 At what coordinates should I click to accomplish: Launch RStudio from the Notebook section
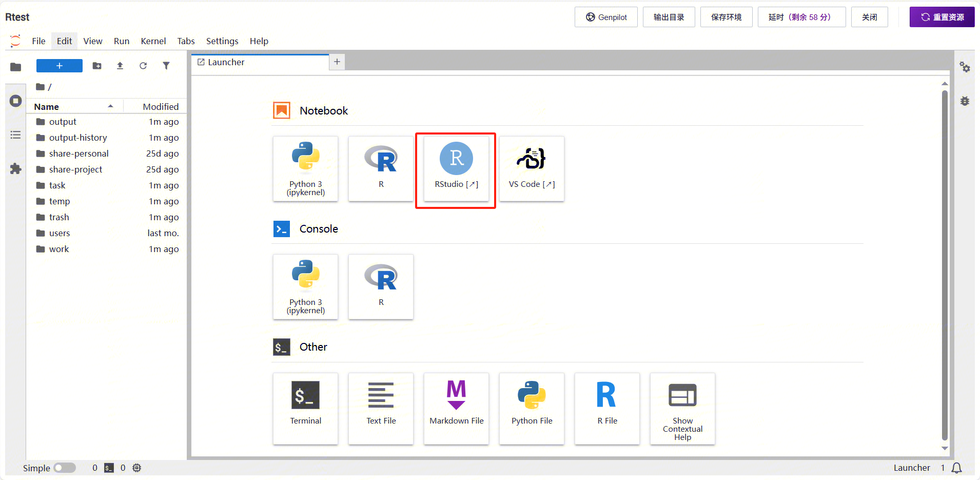pos(456,168)
